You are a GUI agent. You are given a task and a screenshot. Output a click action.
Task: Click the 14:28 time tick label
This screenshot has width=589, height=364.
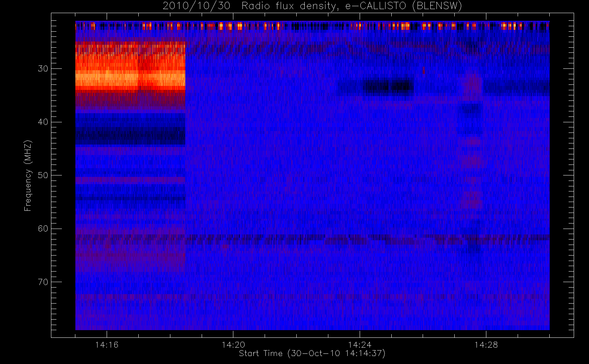coord(486,345)
